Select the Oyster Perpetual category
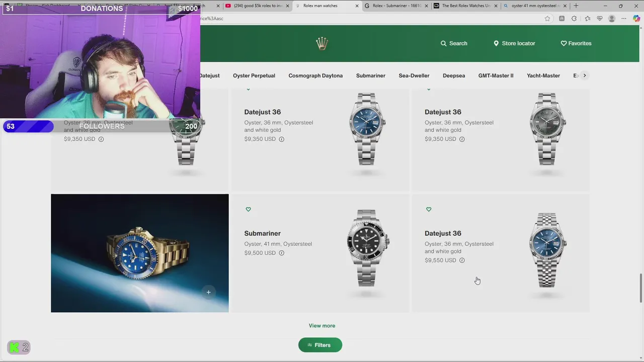 click(254, 75)
